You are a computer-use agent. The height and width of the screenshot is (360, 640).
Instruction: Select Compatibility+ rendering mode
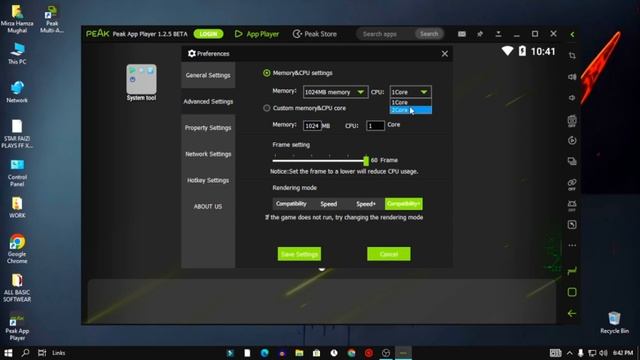404,204
